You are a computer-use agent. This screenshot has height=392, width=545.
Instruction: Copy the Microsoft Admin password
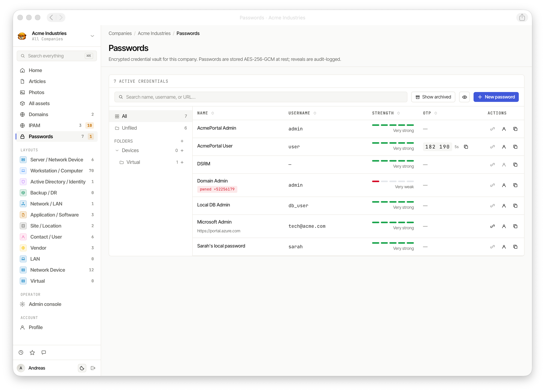[x=515, y=226]
